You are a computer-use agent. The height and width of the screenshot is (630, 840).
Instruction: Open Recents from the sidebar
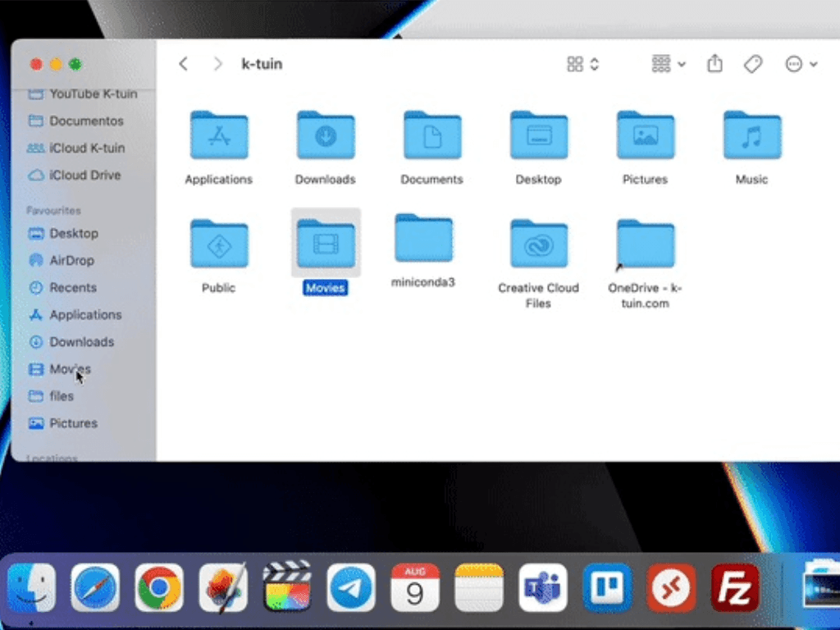71,287
